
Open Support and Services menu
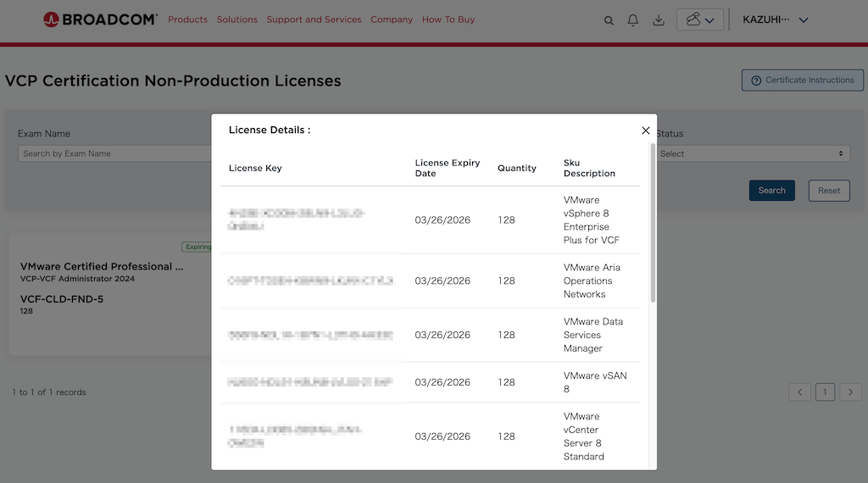coord(314,19)
